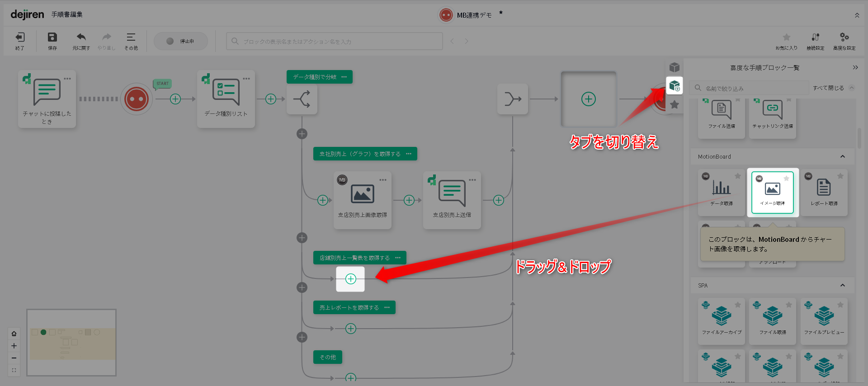This screenshot has width=868, height=386.
Task: Favorite the ファイルアーカイブ block star
Action: (x=738, y=305)
